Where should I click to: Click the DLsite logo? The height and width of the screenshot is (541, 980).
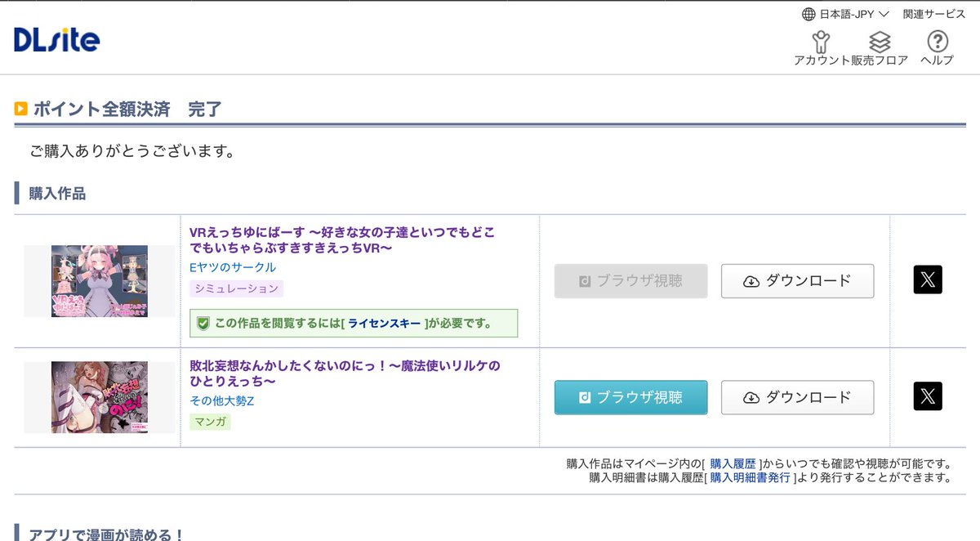tap(56, 39)
